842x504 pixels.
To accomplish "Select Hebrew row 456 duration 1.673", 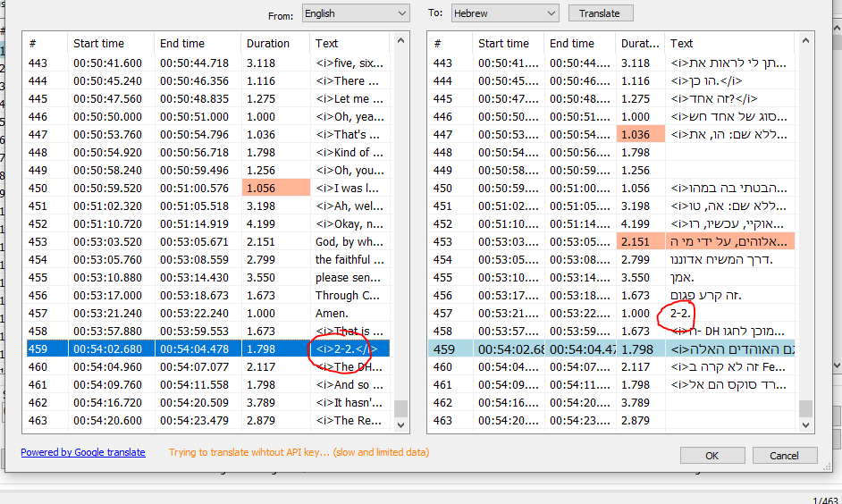I will pos(636,295).
